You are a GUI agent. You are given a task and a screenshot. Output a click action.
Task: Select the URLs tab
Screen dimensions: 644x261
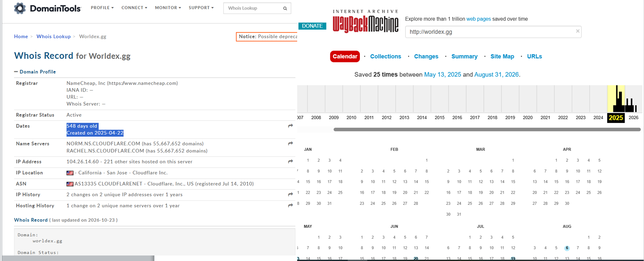click(534, 56)
